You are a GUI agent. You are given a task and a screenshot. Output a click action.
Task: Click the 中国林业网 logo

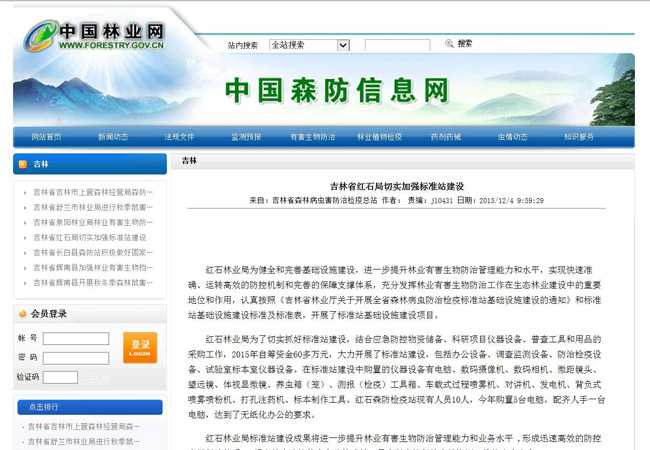coord(93,36)
